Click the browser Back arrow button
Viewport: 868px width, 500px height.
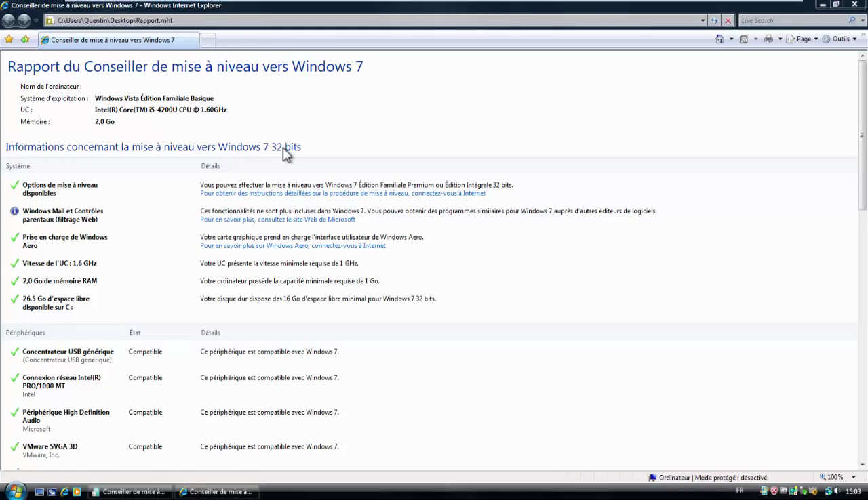click(x=9, y=20)
